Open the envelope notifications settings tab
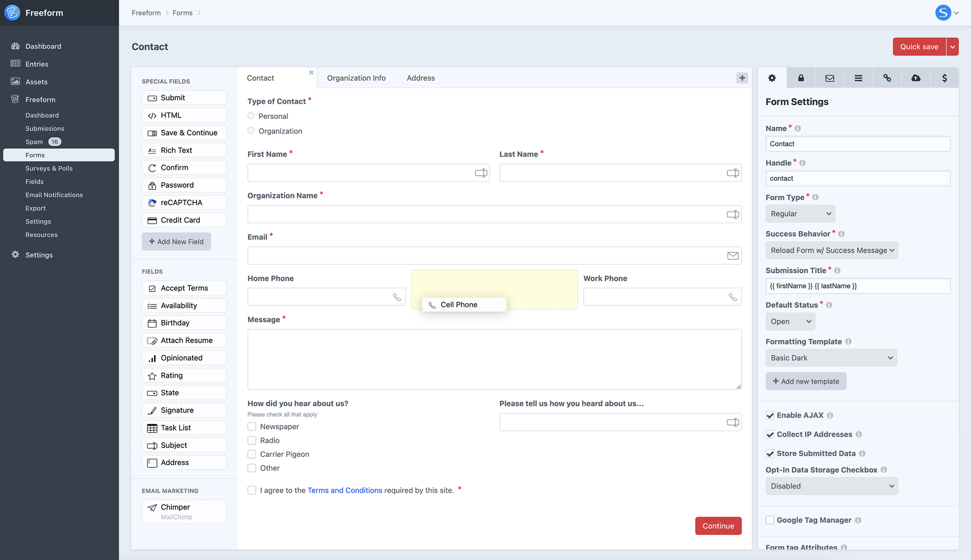Screen dimensions: 971x560 (x=829, y=78)
